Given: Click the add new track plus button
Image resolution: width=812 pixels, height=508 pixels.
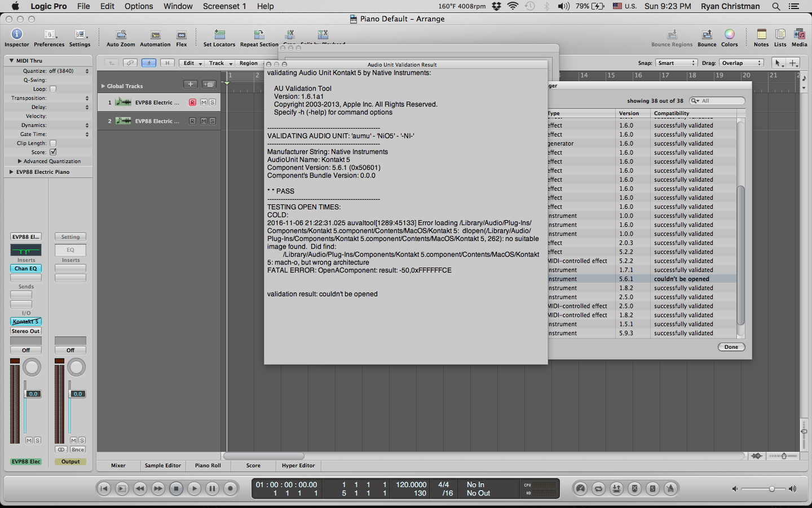Looking at the screenshot, I should click(191, 85).
